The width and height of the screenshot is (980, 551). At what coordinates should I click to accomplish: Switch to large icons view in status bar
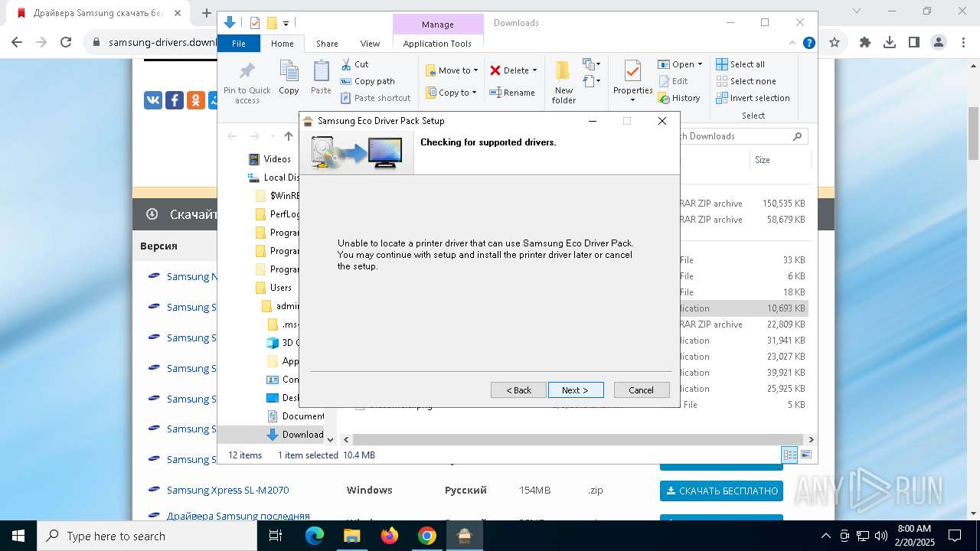805,455
